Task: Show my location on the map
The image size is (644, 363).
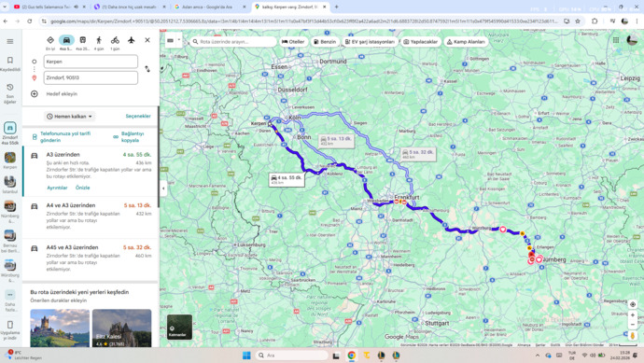Action: coord(633,304)
